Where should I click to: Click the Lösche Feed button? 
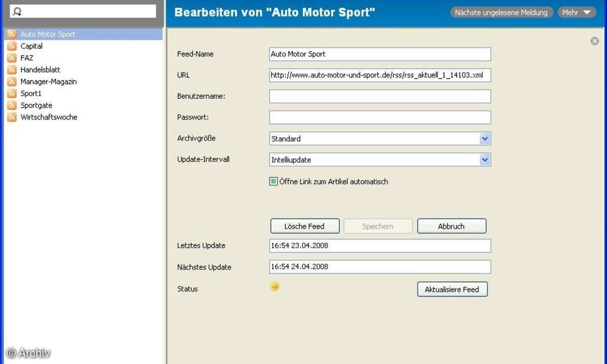tap(305, 226)
